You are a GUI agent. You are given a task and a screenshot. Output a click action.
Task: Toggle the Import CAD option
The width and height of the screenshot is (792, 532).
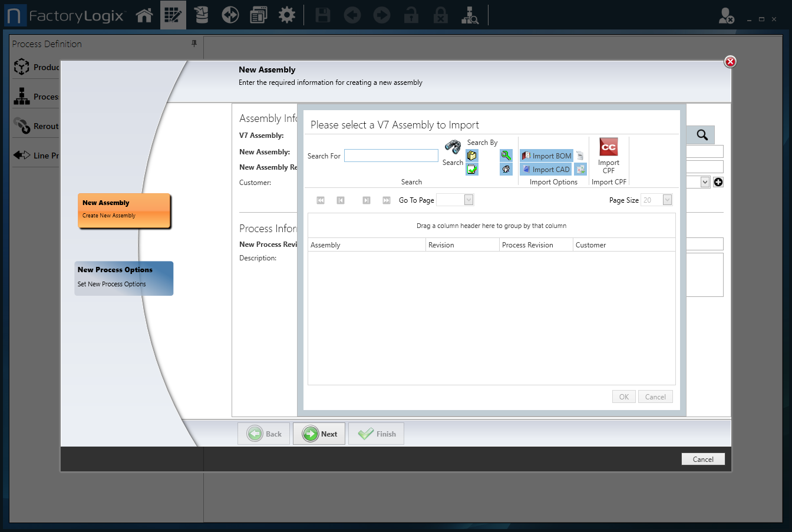[545, 169]
